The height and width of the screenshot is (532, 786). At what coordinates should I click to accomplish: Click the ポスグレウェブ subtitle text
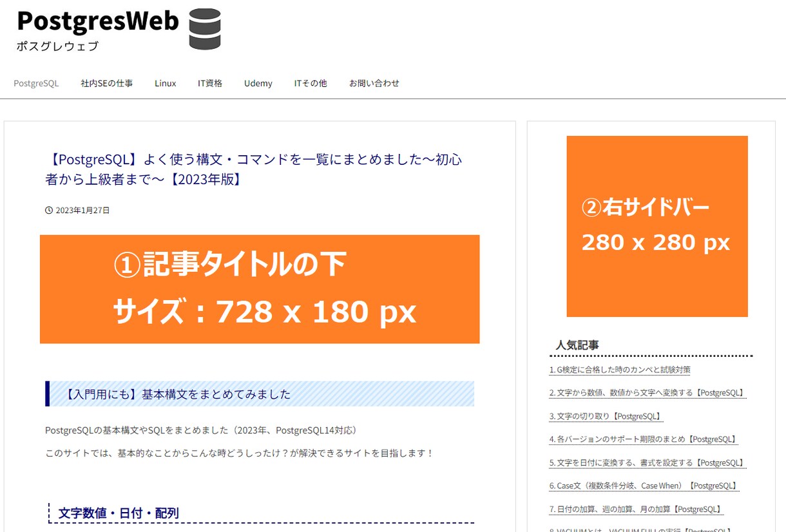[x=58, y=46]
